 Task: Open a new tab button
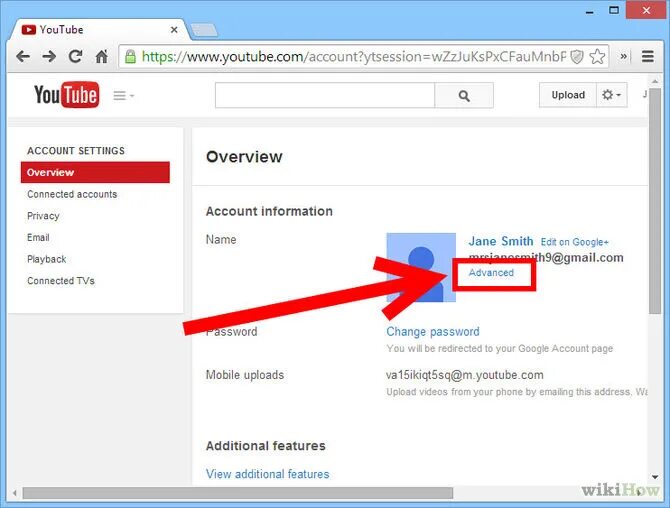pos(204,30)
